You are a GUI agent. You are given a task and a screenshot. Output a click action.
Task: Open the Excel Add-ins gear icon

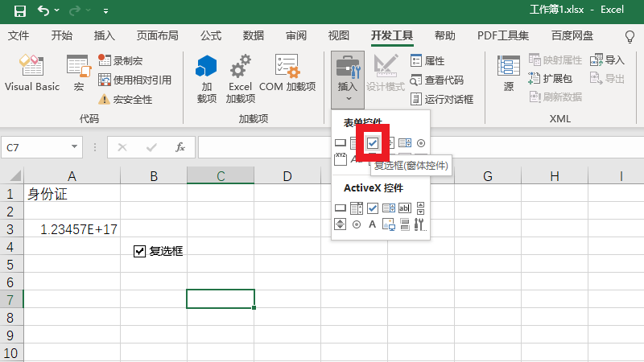click(240, 72)
